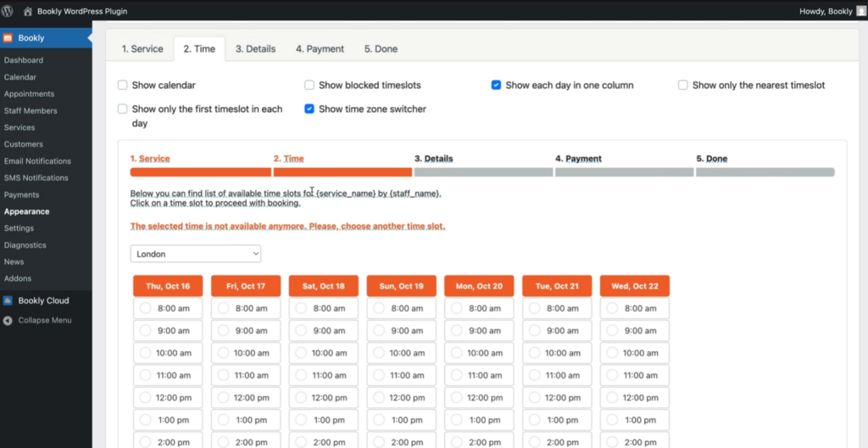The height and width of the screenshot is (448, 868).
Task: Click the Collapse Menu arrow icon
Action: coord(8,321)
